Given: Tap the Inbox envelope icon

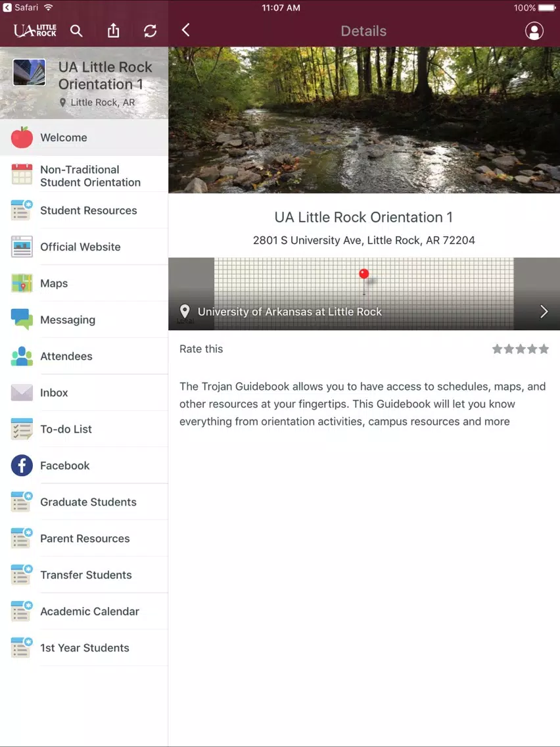Looking at the screenshot, I should coord(22,393).
